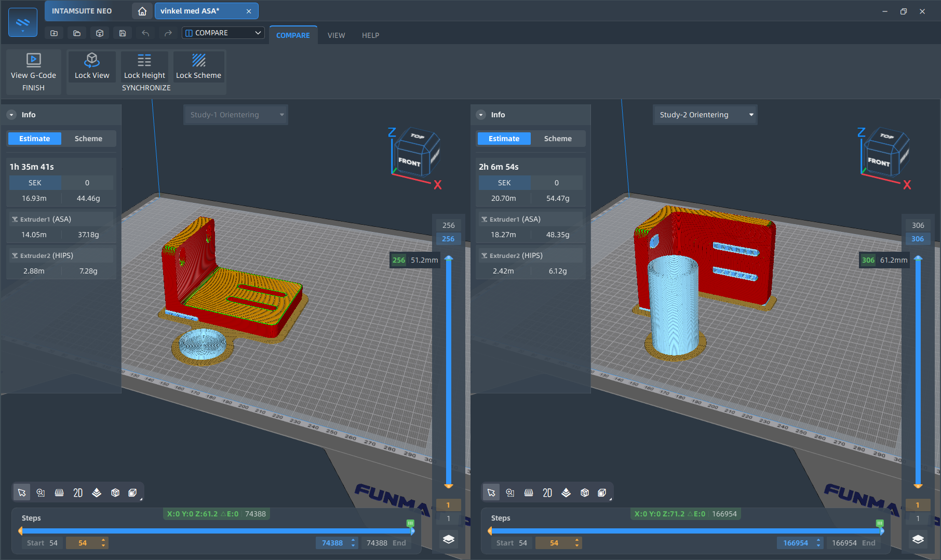Screen dimensions: 941x560
Task: Open the COMPARE mode dropdown
Action: point(223,33)
